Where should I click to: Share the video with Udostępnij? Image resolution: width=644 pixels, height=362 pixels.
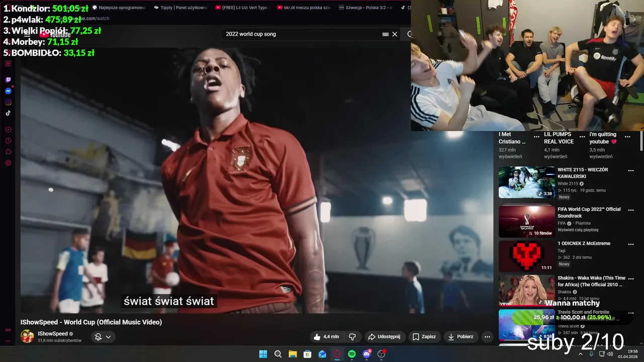click(x=385, y=337)
